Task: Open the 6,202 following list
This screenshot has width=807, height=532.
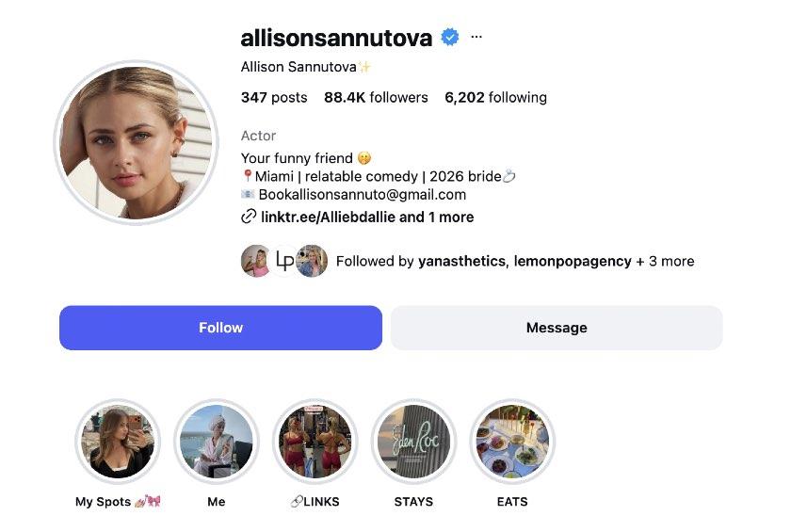Action: click(x=495, y=97)
